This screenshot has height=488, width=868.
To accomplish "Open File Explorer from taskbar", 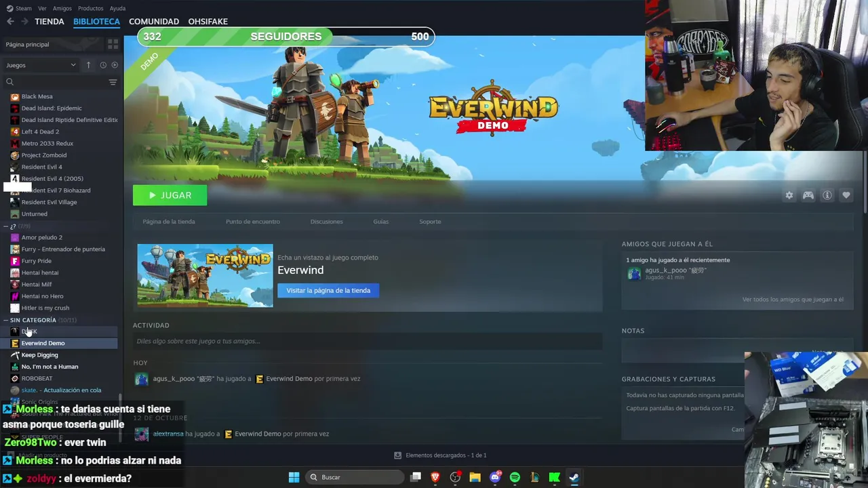I will coord(475,477).
